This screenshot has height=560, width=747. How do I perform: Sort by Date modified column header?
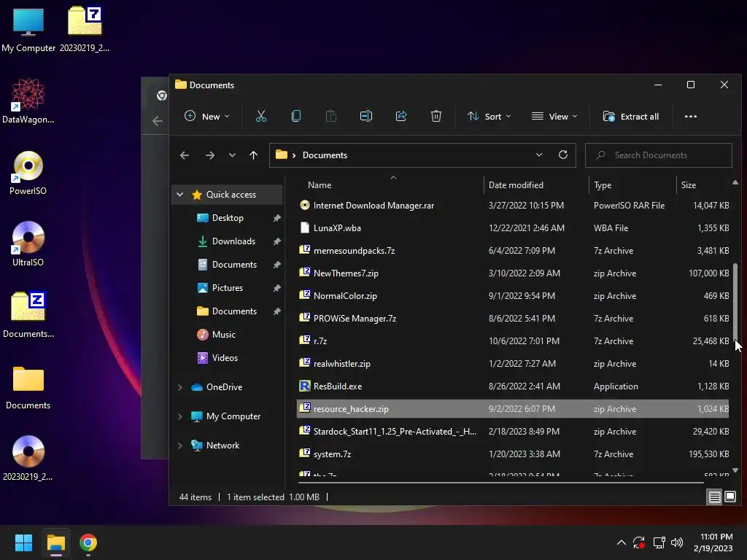(x=516, y=184)
